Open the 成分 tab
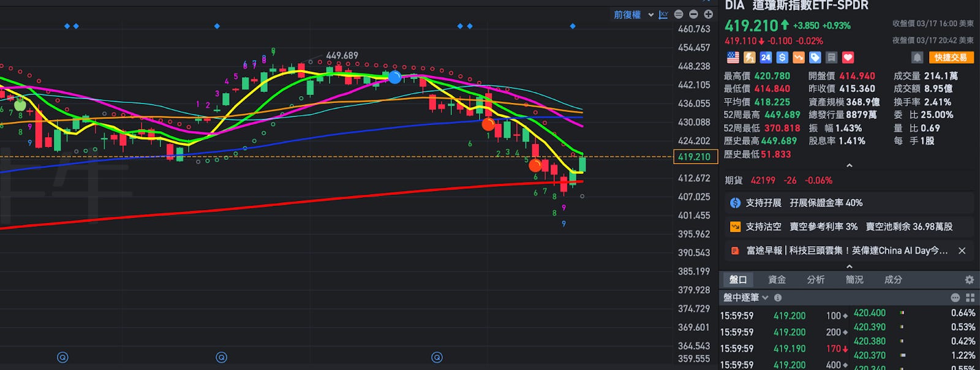The height and width of the screenshot is (370, 980). (x=893, y=279)
